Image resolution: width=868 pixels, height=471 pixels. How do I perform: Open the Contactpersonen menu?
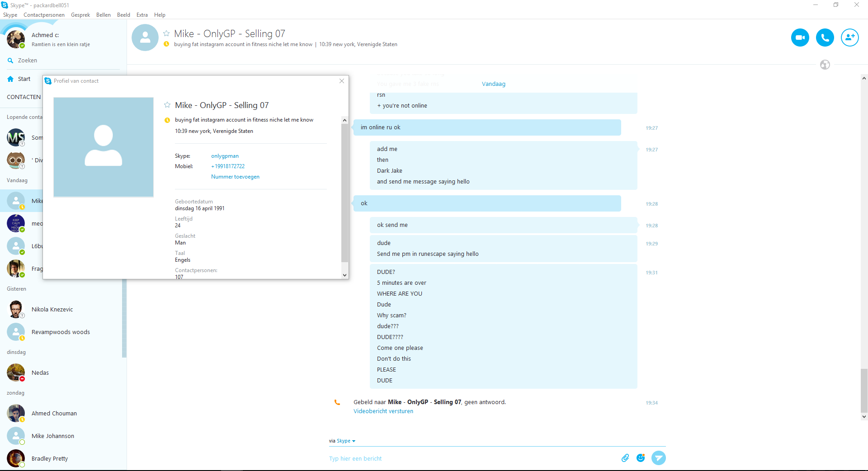(44, 15)
